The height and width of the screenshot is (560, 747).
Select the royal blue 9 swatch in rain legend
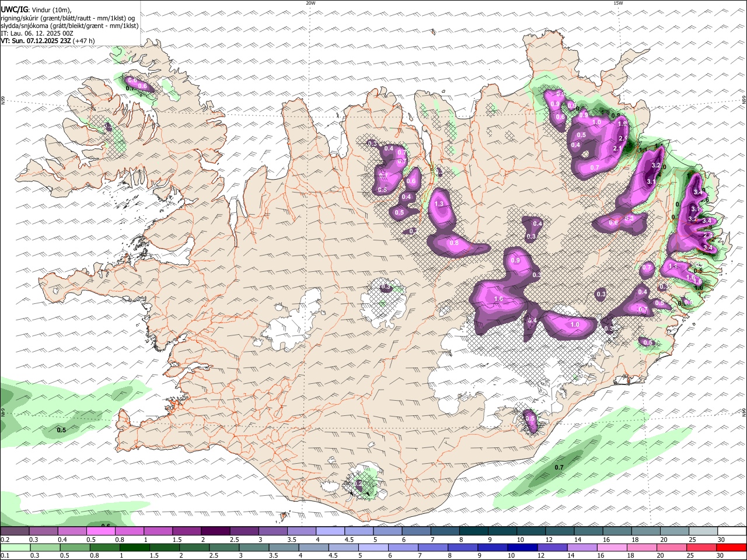coord(492,547)
